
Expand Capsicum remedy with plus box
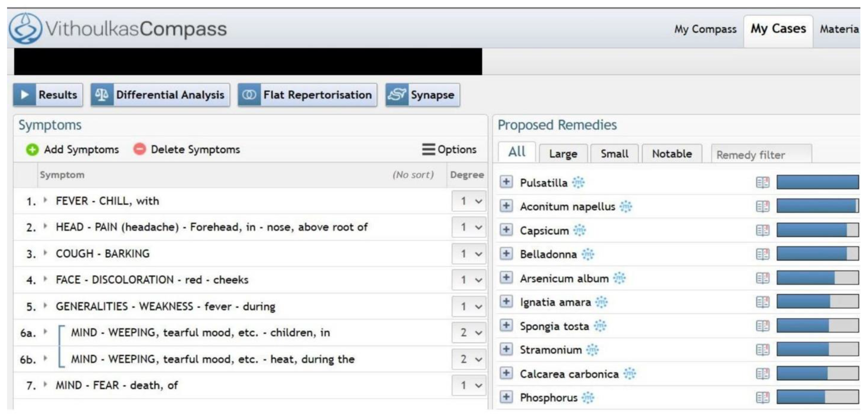coord(506,230)
